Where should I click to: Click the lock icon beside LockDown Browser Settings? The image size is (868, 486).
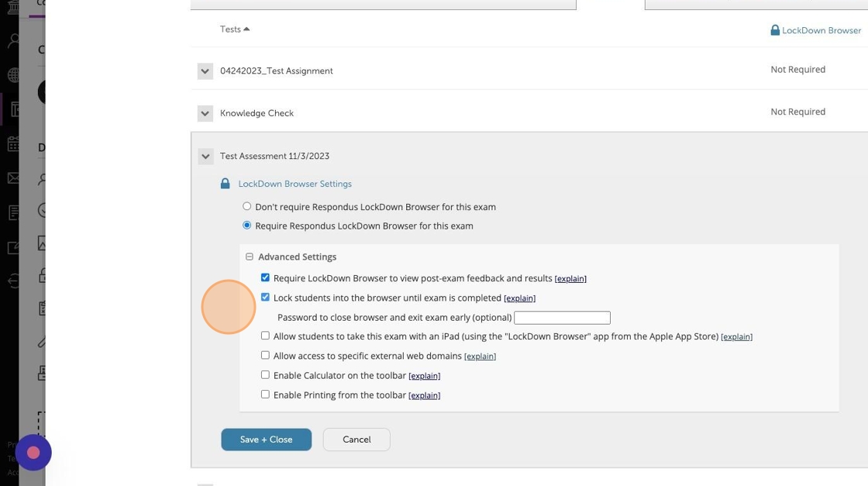click(225, 184)
